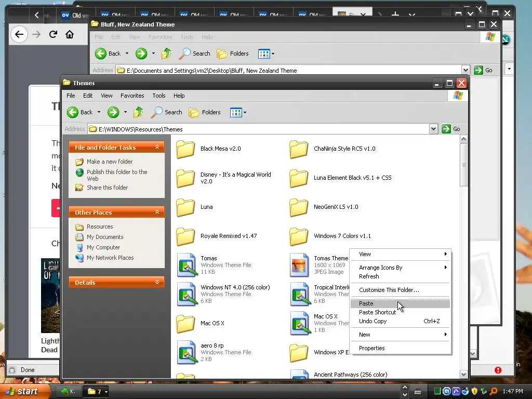The image size is (532, 399).
Task: Click Back arrow icon in Themes window
Action: click(73, 112)
